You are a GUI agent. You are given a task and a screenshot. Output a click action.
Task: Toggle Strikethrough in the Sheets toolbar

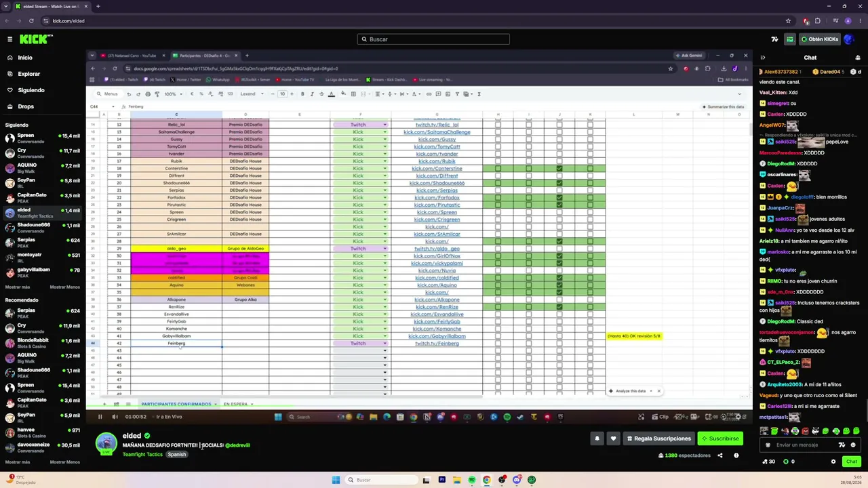[x=320, y=94]
